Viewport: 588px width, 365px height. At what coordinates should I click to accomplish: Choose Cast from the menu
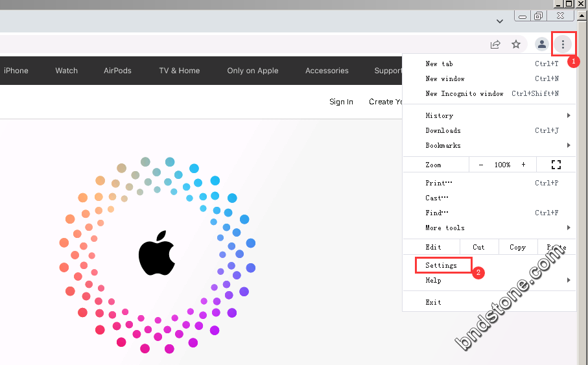[x=489, y=198]
